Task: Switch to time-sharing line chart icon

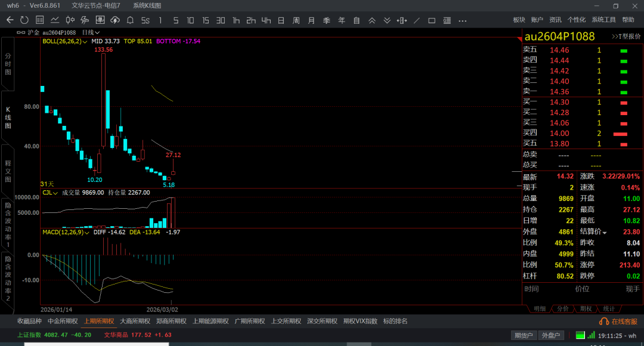Action: tap(55, 20)
